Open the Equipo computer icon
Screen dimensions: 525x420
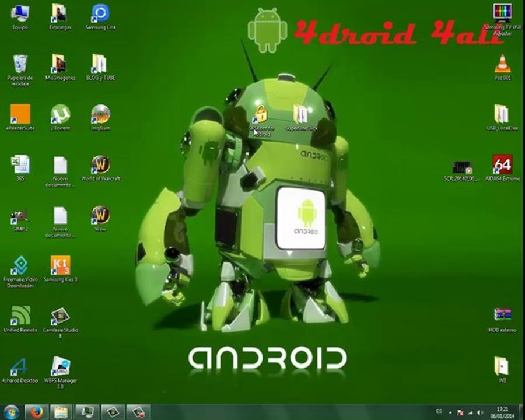[20, 17]
